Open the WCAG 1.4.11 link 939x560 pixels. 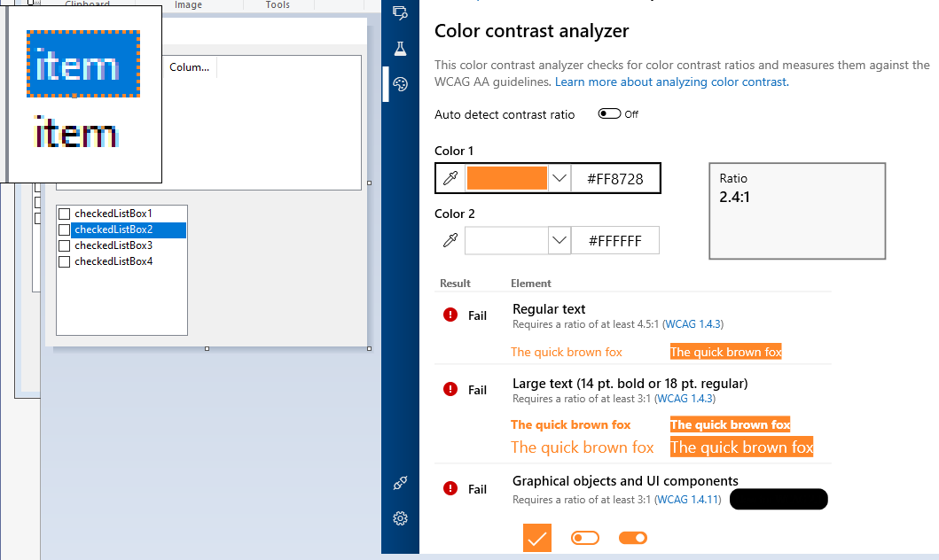[x=688, y=500]
